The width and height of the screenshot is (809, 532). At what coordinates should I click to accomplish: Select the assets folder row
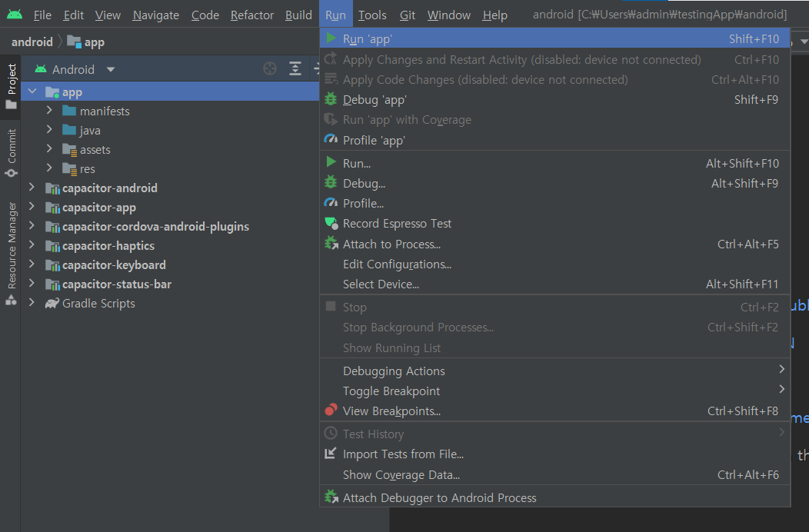click(170, 150)
